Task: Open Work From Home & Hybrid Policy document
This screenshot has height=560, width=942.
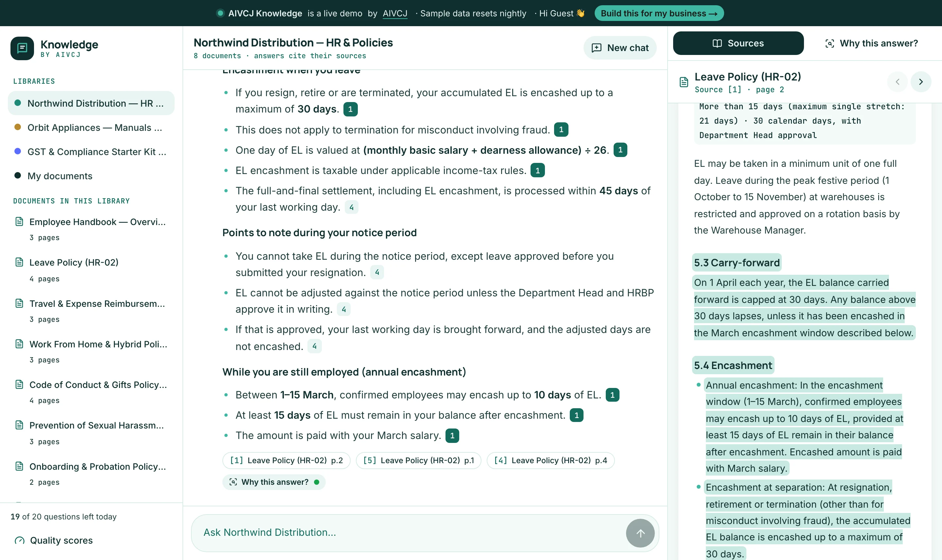Action: tap(91, 351)
